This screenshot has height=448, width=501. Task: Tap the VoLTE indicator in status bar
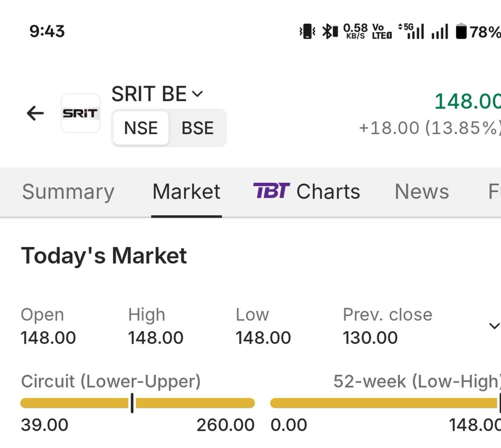[x=382, y=31]
